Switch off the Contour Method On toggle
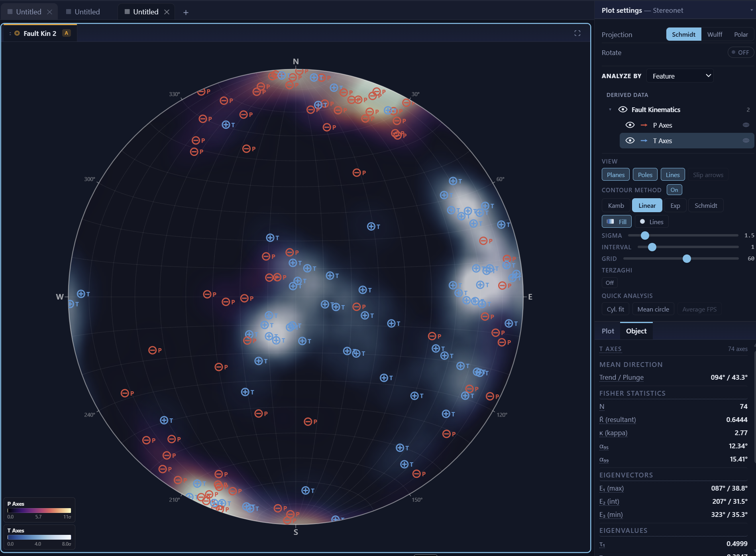Viewport: 756px width, 556px height. click(x=674, y=190)
